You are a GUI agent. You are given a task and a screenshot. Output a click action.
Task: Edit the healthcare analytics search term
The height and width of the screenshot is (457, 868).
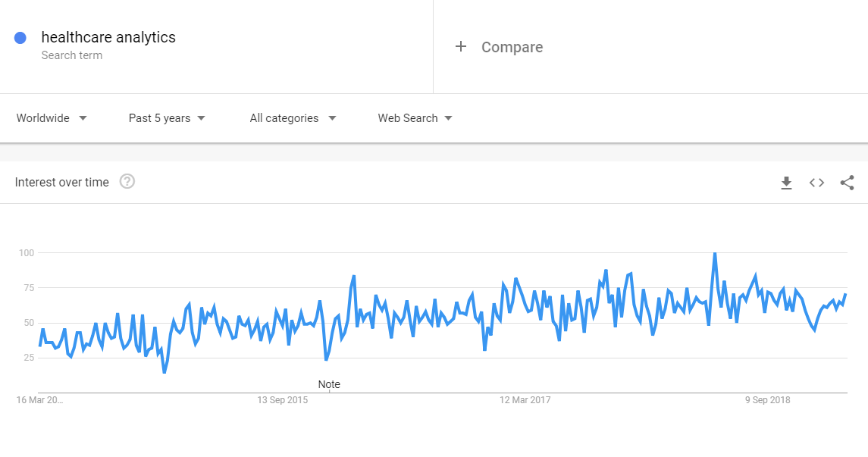tap(108, 37)
